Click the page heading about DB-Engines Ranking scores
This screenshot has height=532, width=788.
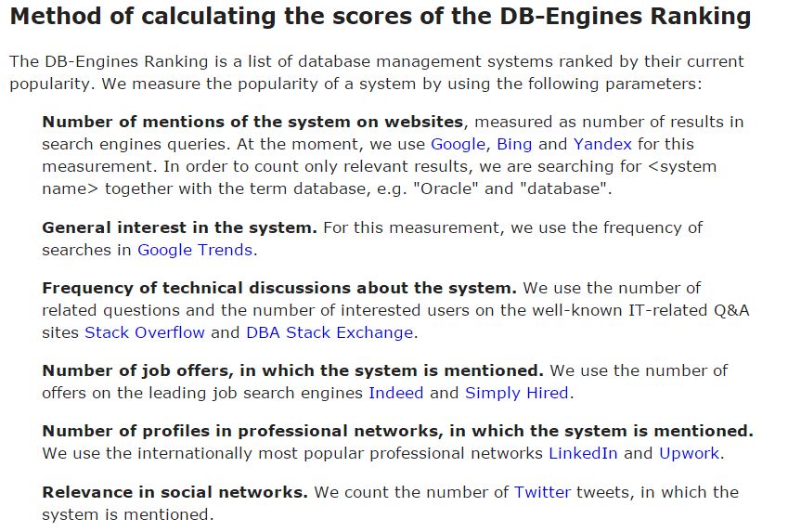381,17
